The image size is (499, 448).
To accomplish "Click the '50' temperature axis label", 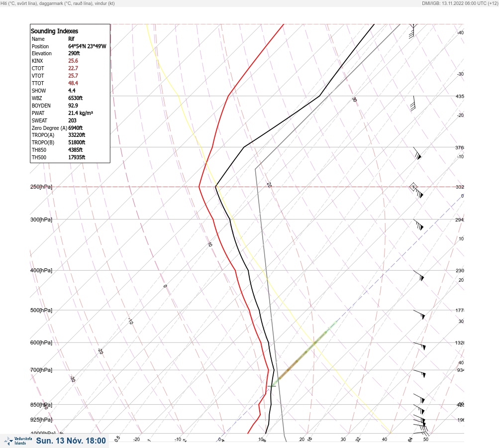I will [426, 440].
